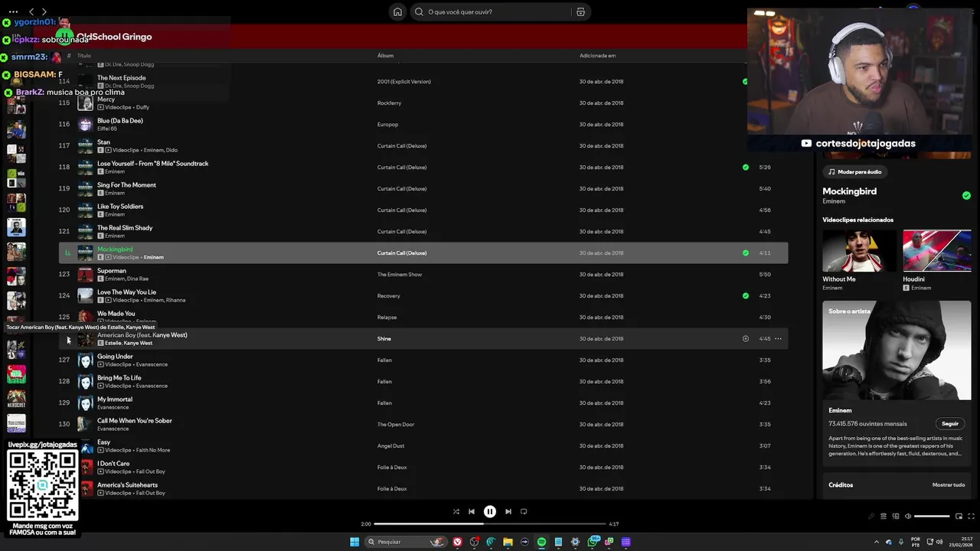Sort by the Título column header
The image size is (980, 551).
(x=84, y=56)
